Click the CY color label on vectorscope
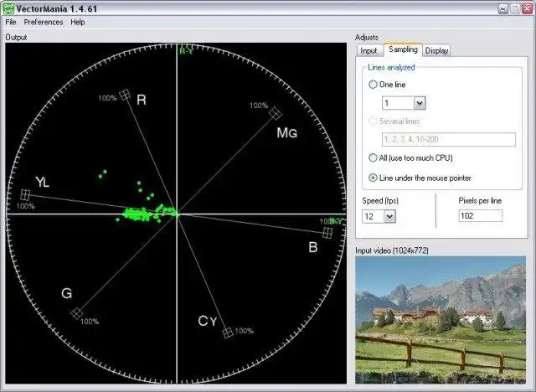This screenshot has height=392, width=536. [207, 321]
